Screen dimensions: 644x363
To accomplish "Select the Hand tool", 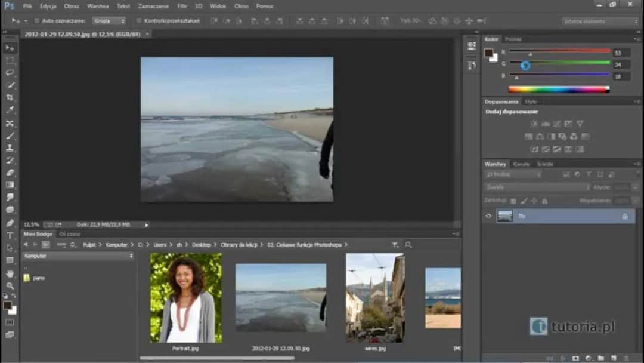I will tap(8, 273).
